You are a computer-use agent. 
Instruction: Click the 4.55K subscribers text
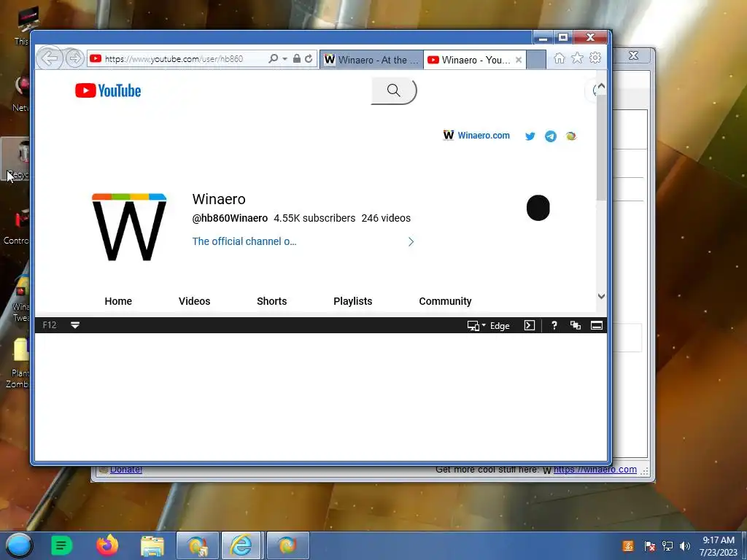[x=314, y=218]
